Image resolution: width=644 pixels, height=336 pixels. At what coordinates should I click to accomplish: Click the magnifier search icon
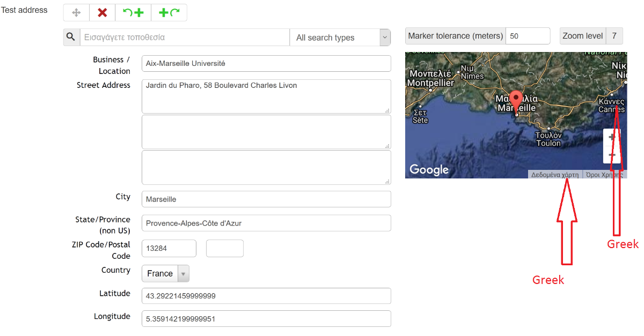pyautogui.click(x=71, y=37)
